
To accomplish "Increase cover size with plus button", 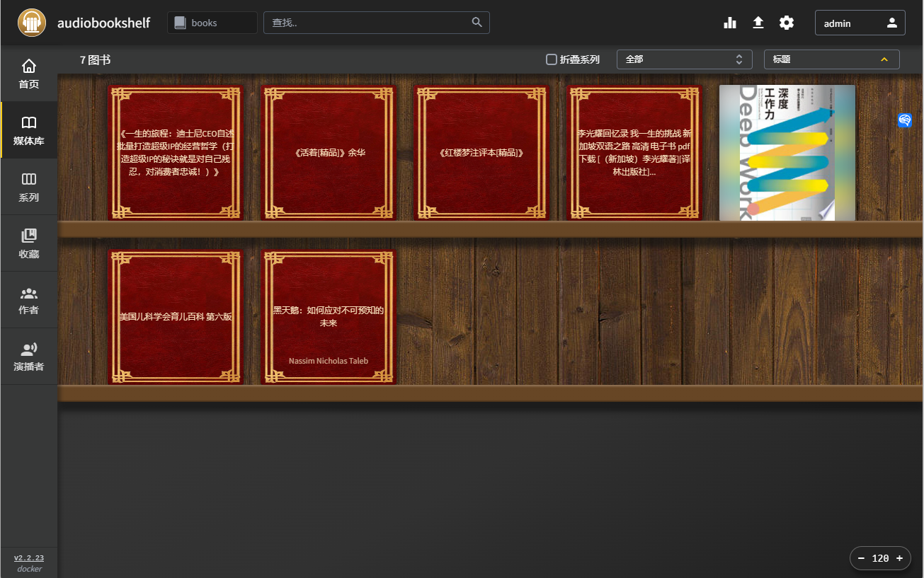I will (899, 558).
